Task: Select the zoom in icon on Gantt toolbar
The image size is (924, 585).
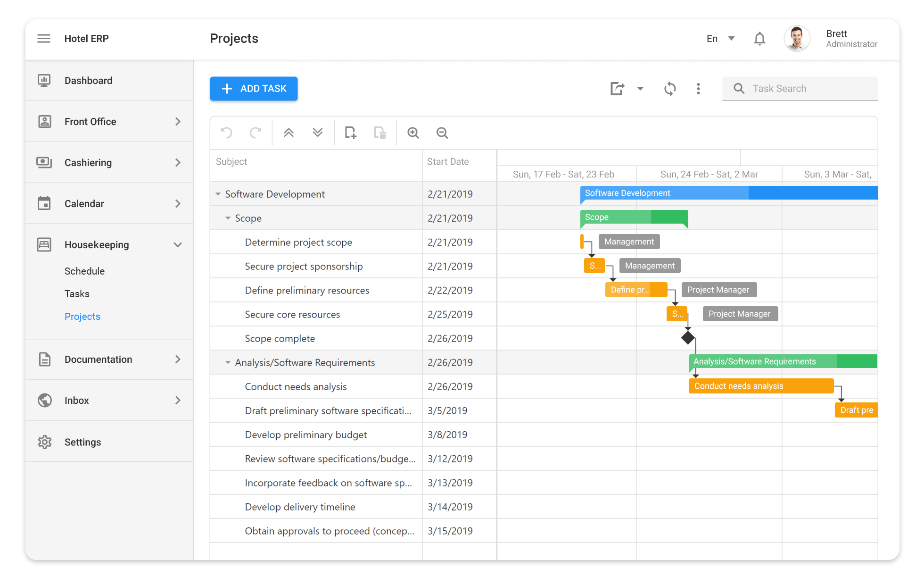Action: coord(413,133)
